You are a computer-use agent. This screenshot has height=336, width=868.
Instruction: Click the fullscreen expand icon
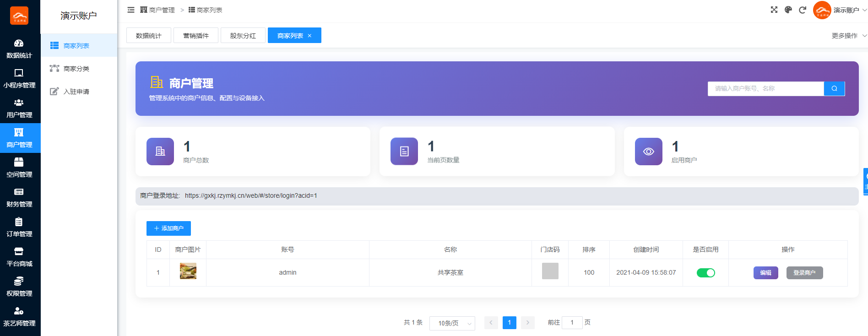[774, 10]
